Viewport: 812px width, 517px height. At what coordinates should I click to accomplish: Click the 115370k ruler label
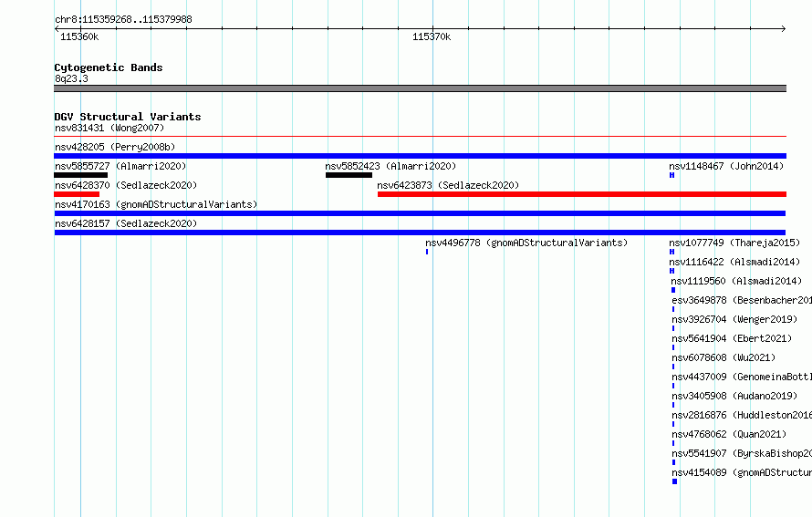(x=432, y=36)
